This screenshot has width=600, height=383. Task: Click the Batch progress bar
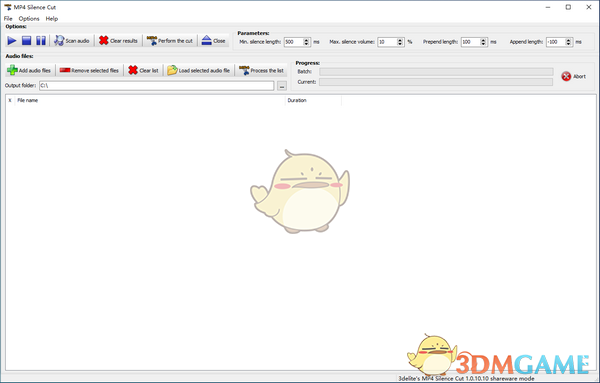[x=436, y=72]
